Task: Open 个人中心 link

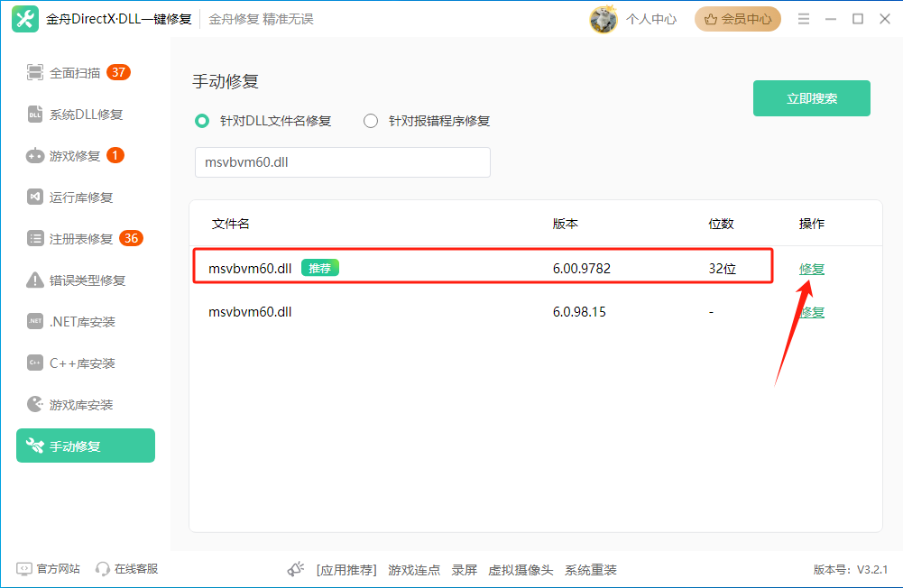Action: [651, 20]
